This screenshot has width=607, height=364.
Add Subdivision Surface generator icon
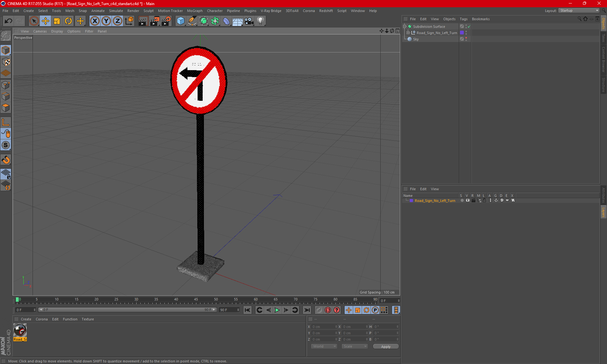[204, 21]
